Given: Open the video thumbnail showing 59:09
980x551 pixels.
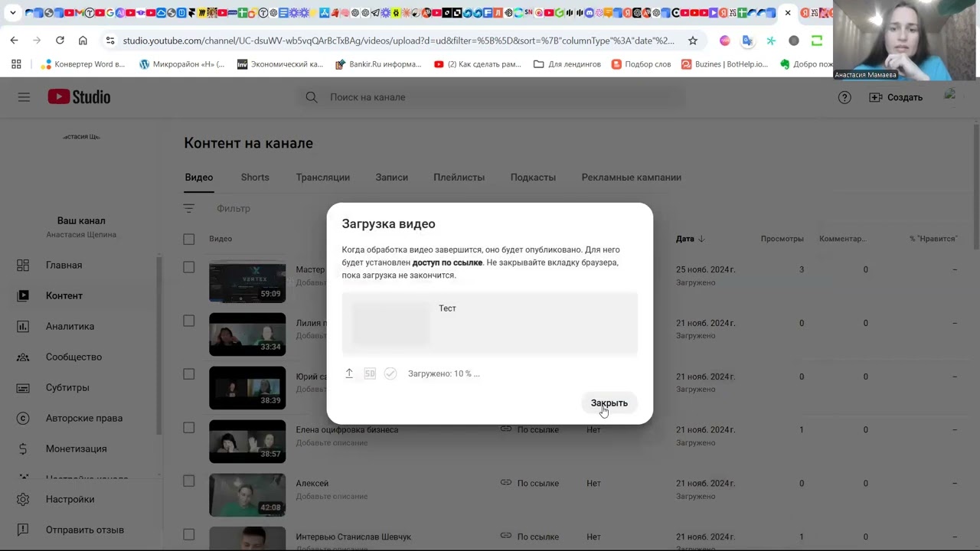Looking at the screenshot, I should pos(247,281).
